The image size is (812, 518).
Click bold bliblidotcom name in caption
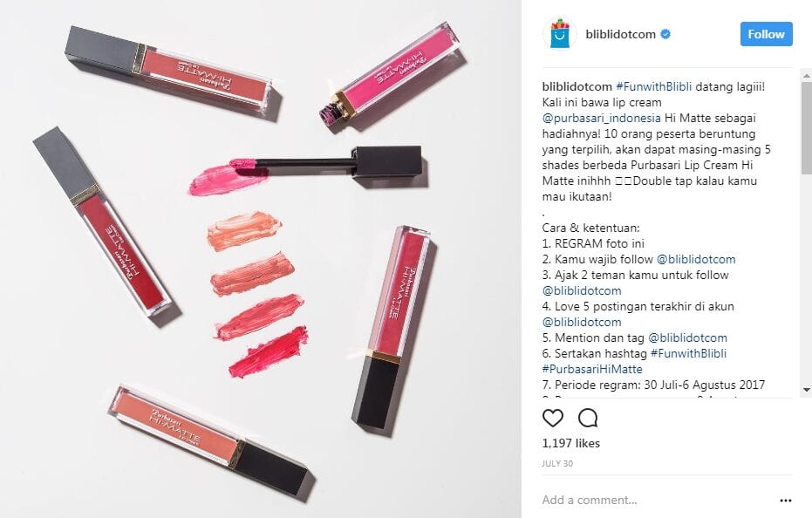577,86
